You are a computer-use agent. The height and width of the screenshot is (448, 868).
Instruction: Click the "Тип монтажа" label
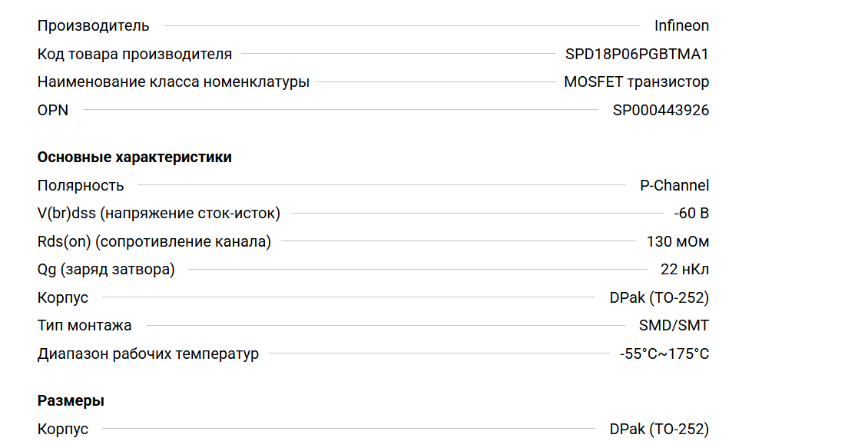click(84, 325)
